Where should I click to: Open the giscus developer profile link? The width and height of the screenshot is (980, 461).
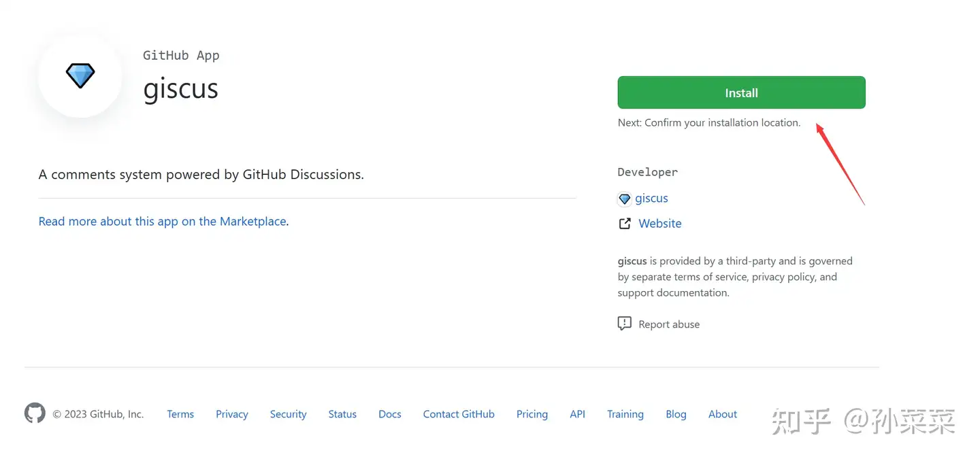pos(651,199)
